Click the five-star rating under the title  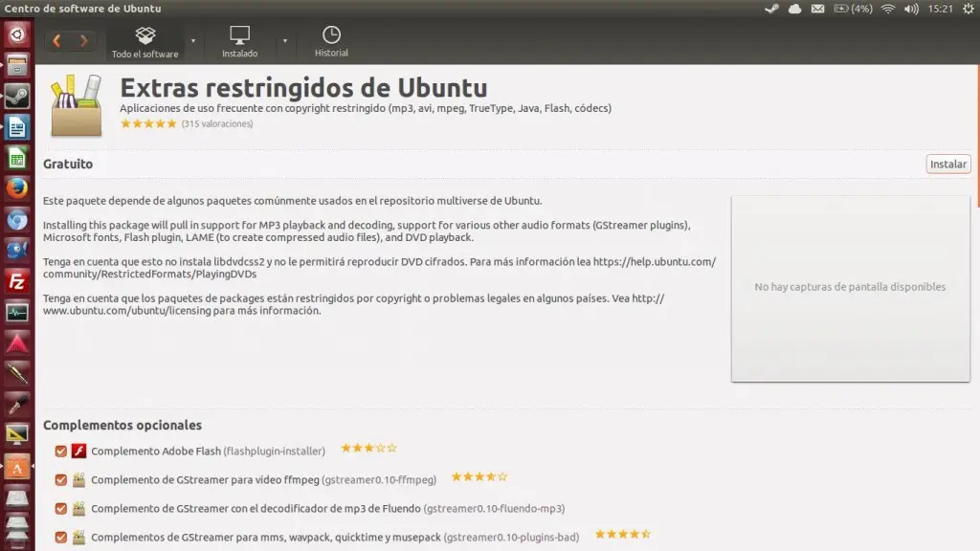click(148, 123)
